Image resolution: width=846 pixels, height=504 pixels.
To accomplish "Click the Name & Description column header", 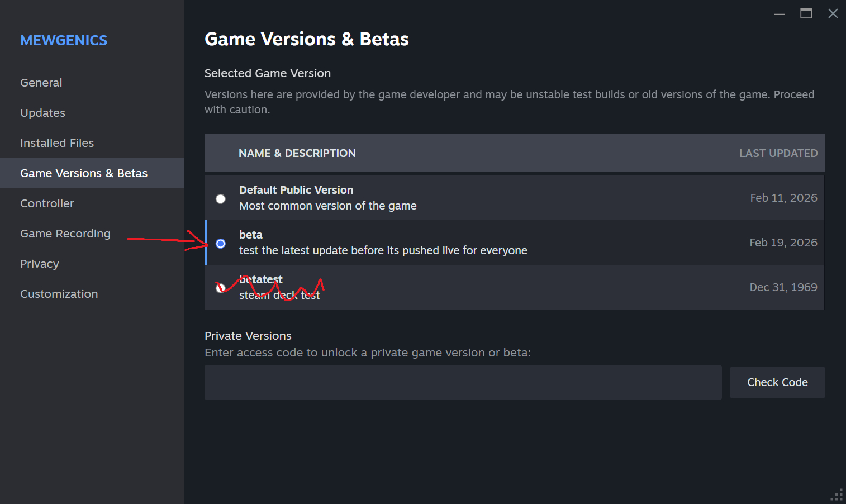I will [297, 153].
